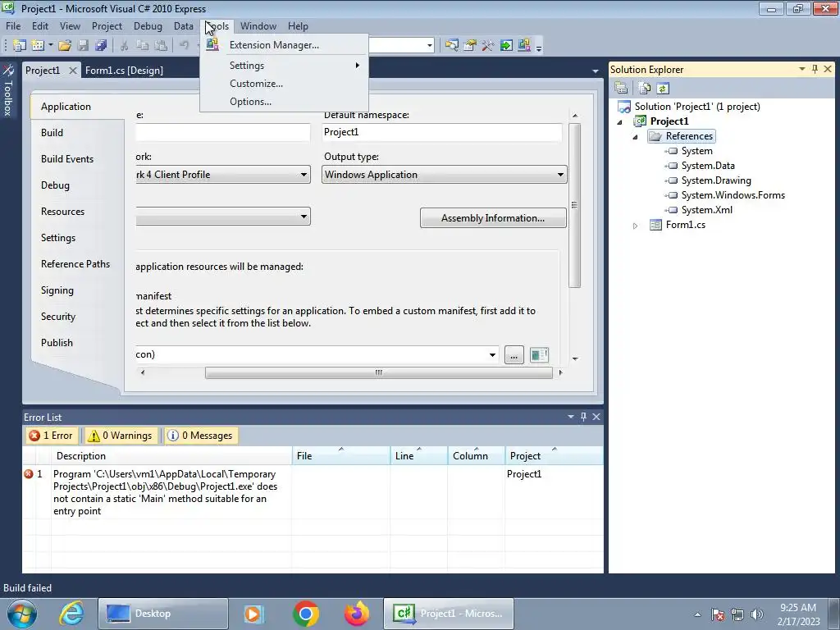Select the System.Data reference
Viewport: 840px width, 630px height.
708,166
